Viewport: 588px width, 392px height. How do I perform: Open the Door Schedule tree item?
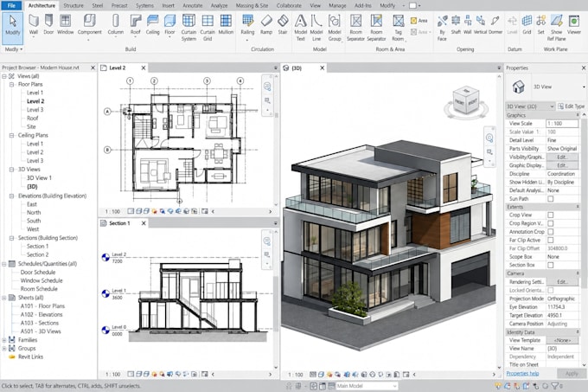click(x=38, y=273)
